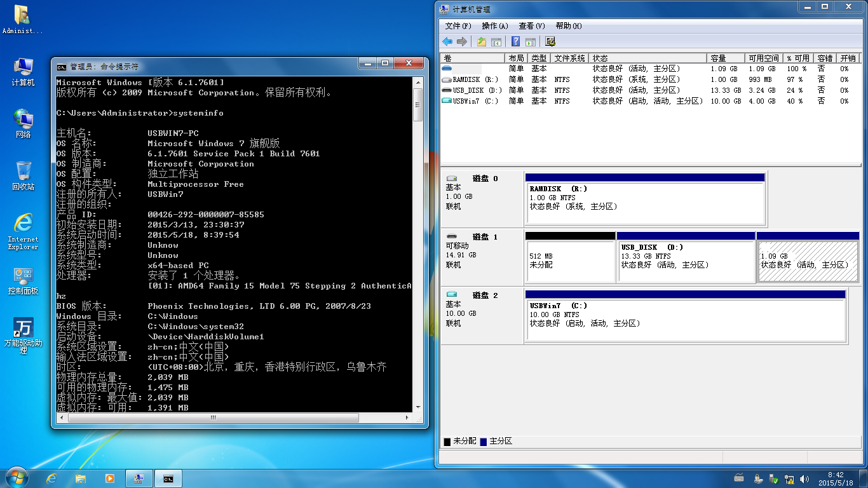Click the volume speaker tray icon
This screenshot has height=488, width=868.
[x=804, y=478]
